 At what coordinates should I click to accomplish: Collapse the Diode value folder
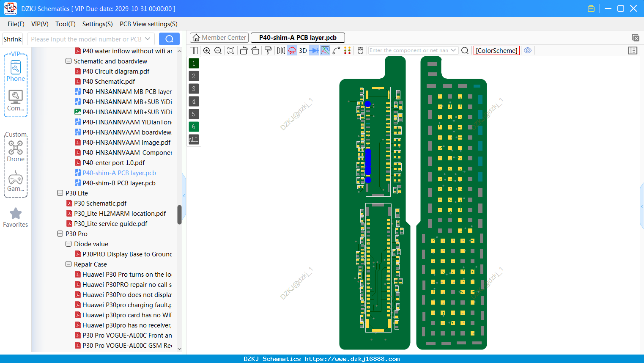point(69,244)
